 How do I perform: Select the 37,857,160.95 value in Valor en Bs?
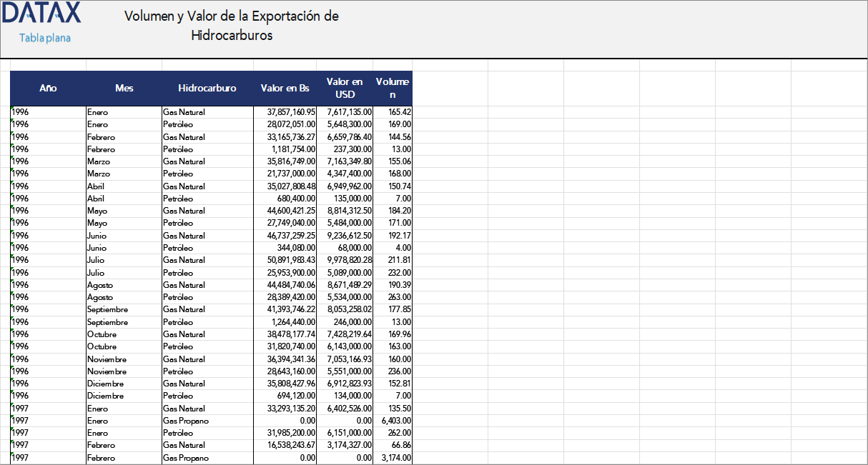tap(287, 112)
